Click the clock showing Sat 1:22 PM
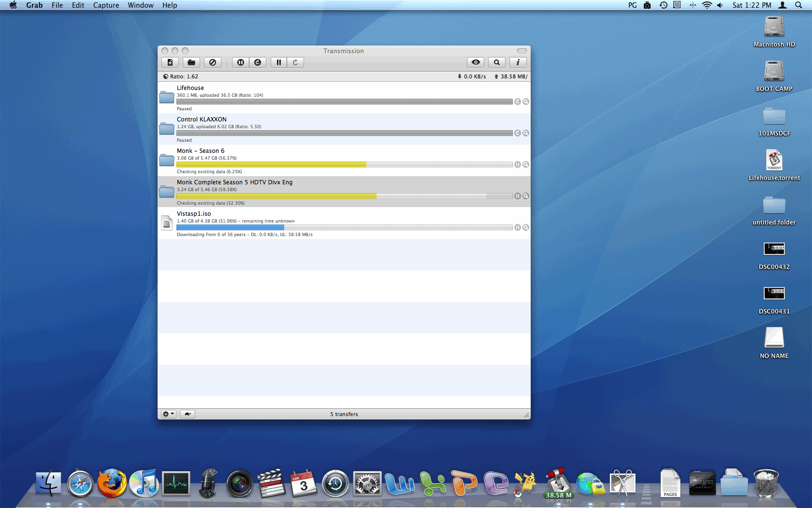This screenshot has width=812, height=508. (752, 5)
